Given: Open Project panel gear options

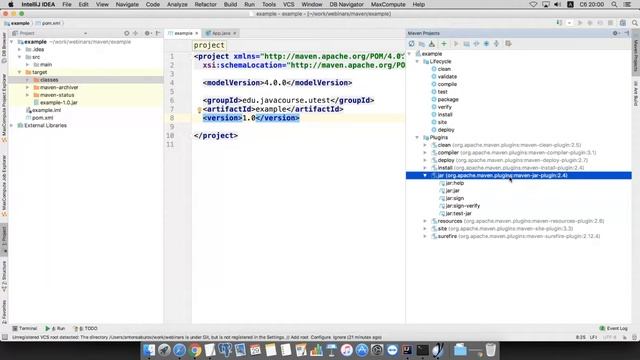Looking at the screenshot, I should (147, 33).
